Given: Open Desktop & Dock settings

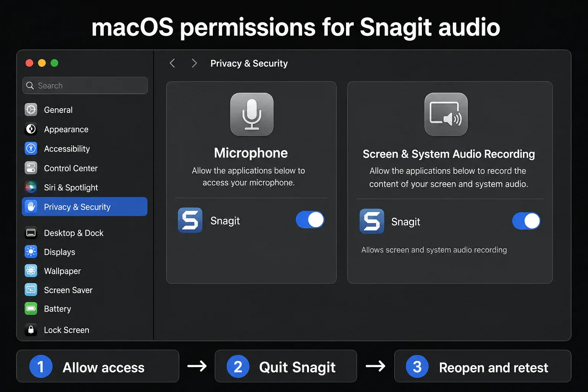Looking at the screenshot, I should 85,233.
